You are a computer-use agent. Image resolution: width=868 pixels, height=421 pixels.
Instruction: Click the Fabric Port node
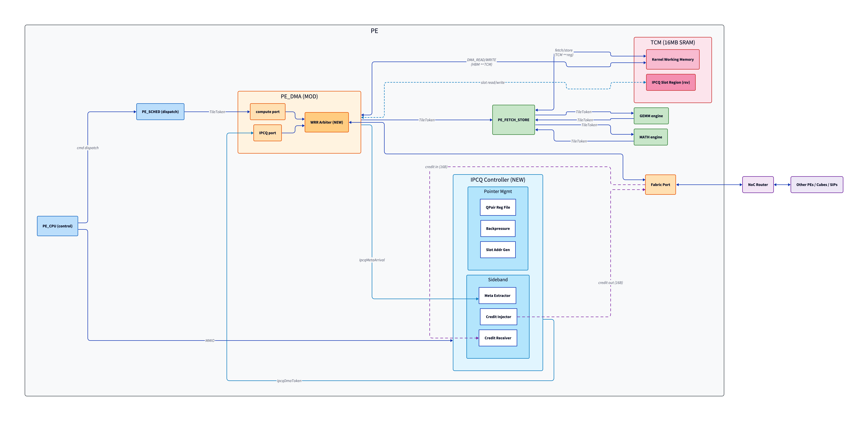[x=660, y=185]
